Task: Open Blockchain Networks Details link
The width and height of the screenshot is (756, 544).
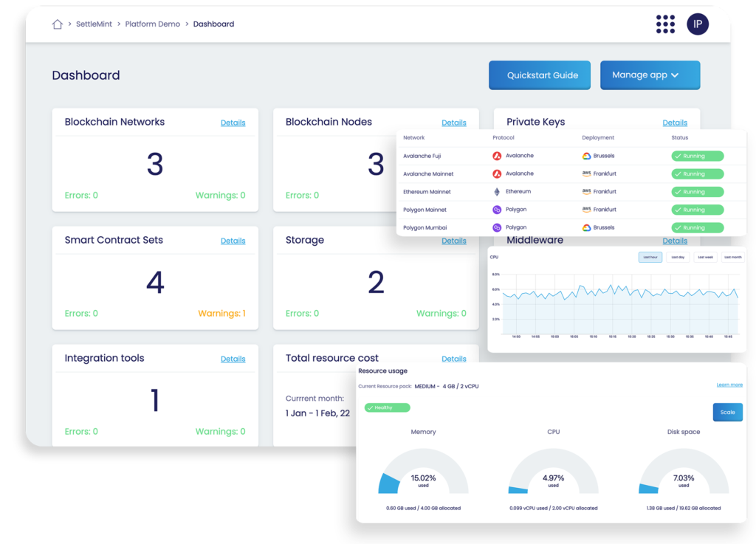Action: pos(233,123)
